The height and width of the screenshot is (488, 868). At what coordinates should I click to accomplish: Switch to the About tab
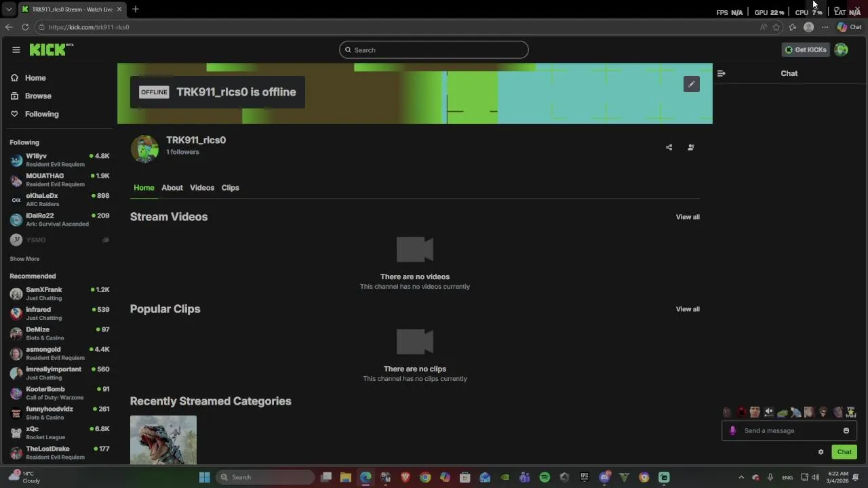pyautogui.click(x=172, y=188)
